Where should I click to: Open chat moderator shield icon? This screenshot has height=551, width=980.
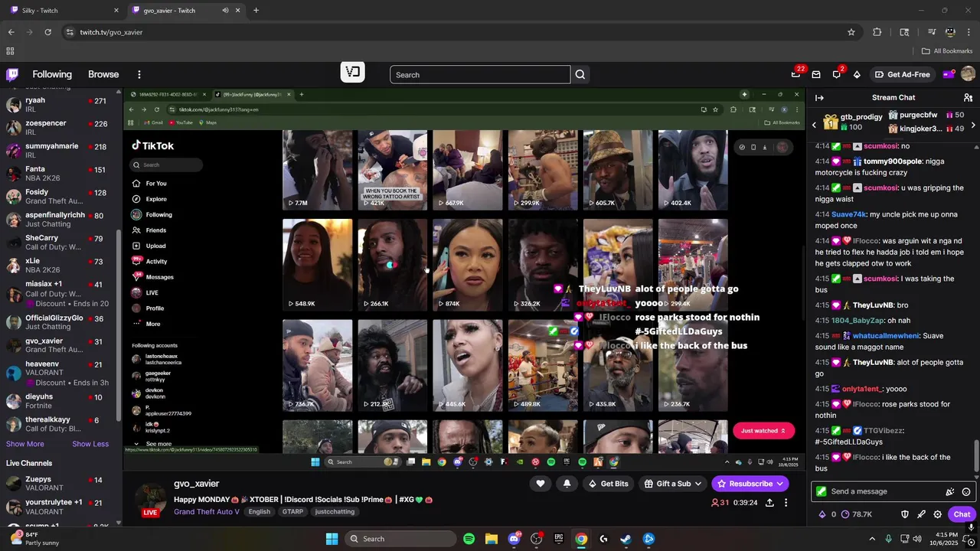[905, 514]
